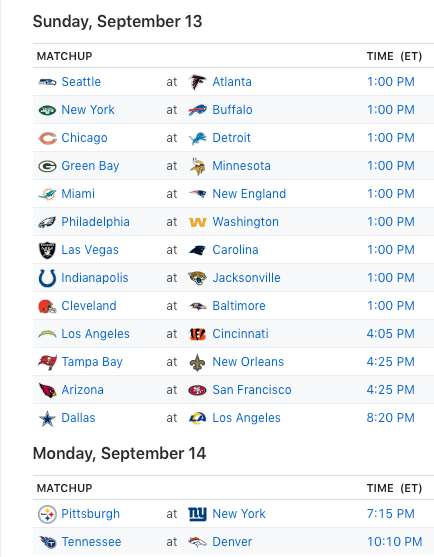Open the Indianapolis Colts horseshoe logo
This screenshot has width=434, height=557.
tap(47, 278)
